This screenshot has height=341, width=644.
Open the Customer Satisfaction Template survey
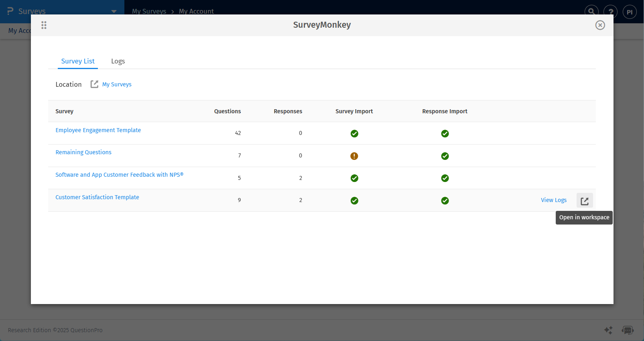point(97,197)
